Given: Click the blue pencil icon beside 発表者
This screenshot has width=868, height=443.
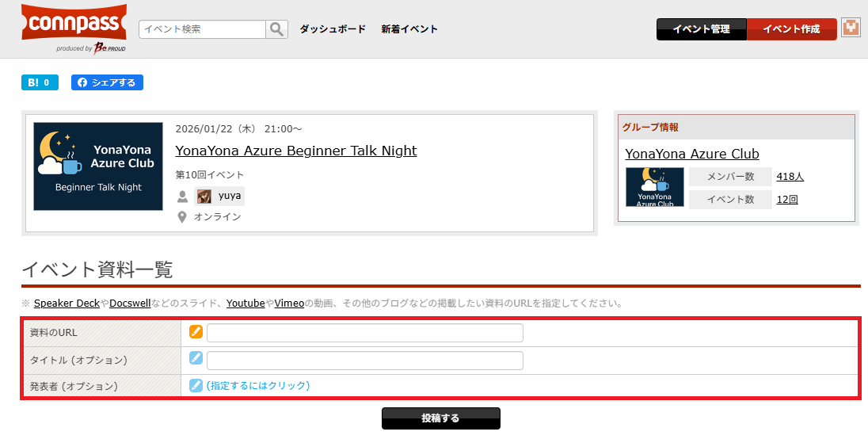Looking at the screenshot, I should point(196,385).
